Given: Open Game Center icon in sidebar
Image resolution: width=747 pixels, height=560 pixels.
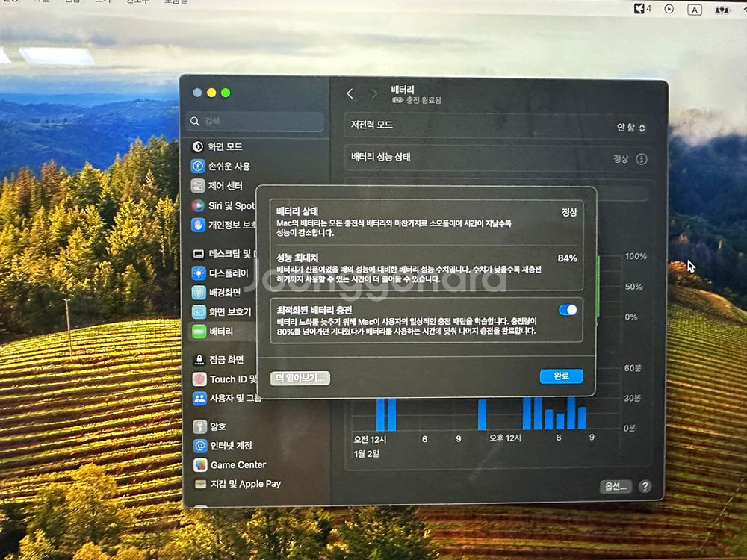Looking at the screenshot, I should tap(200, 464).
